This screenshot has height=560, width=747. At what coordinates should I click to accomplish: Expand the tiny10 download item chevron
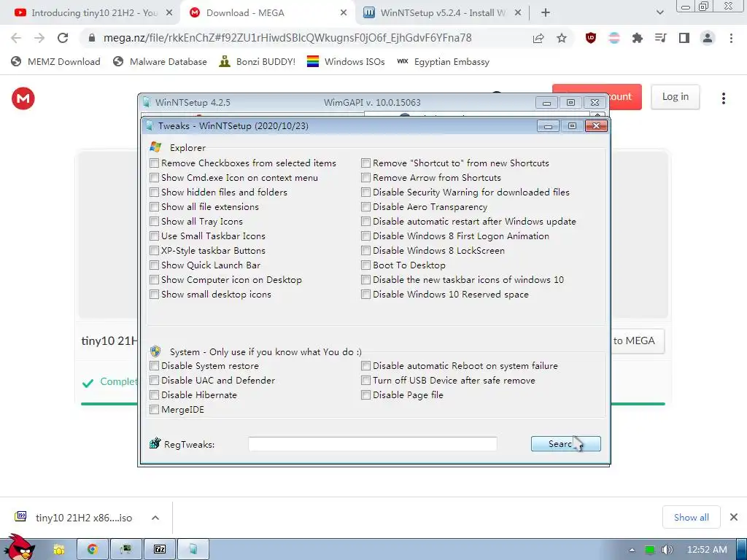tap(155, 518)
